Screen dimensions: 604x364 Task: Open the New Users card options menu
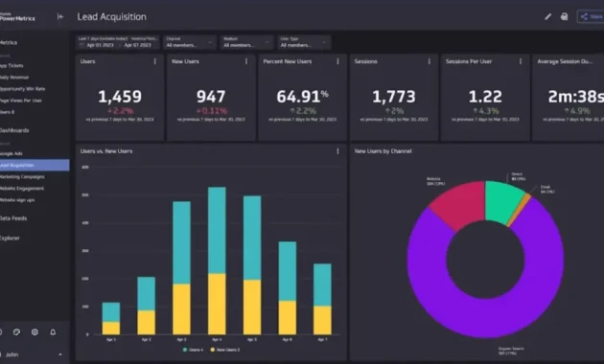pyautogui.click(x=246, y=61)
